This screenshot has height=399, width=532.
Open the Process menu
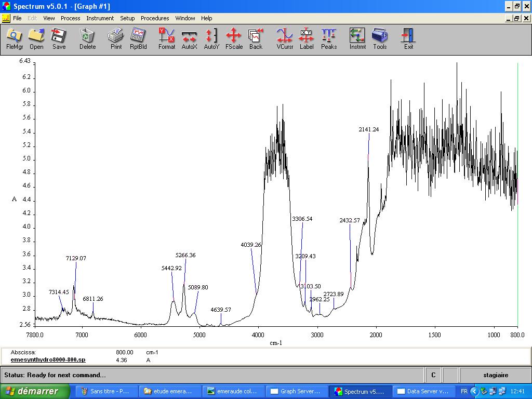[x=70, y=18]
